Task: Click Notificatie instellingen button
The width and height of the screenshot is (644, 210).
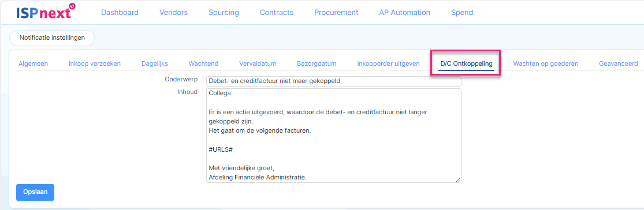Action: (x=52, y=37)
